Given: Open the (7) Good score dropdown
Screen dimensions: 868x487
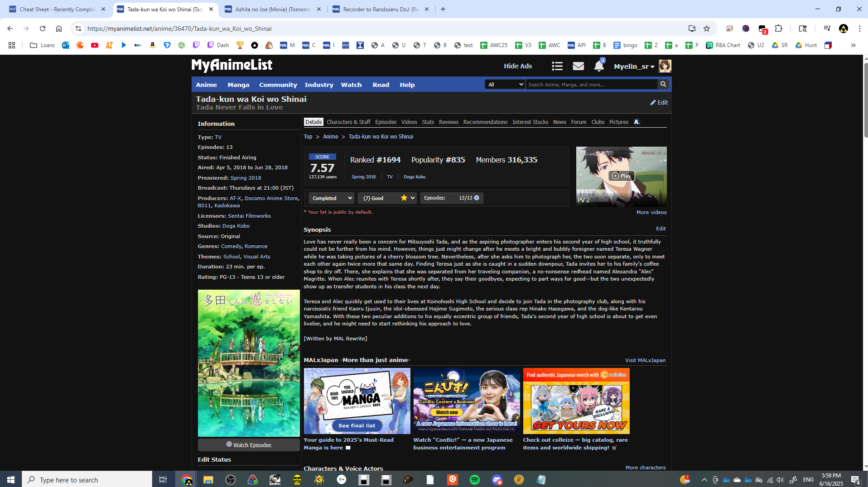Looking at the screenshot, I should pos(387,198).
